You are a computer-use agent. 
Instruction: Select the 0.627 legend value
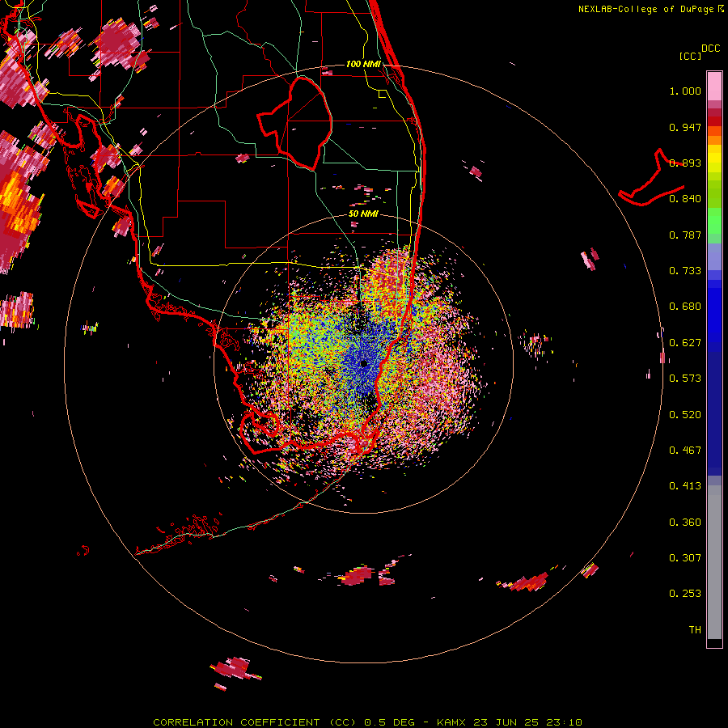coord(685,343)
